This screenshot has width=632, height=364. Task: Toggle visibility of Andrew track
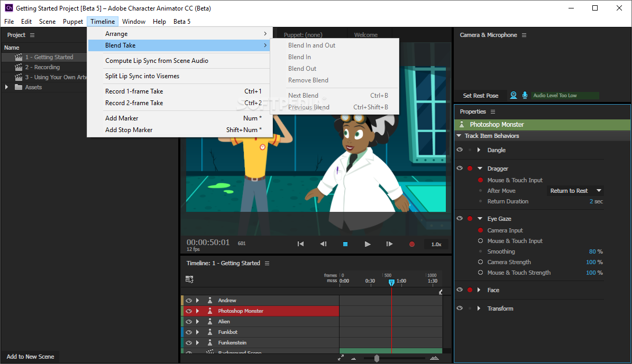(x=189, y=301)
